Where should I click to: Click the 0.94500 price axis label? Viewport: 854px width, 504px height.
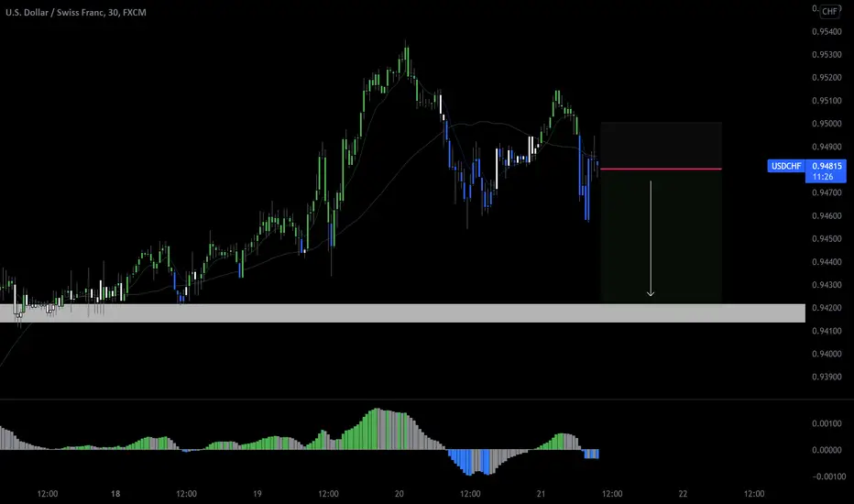(827, 238)
